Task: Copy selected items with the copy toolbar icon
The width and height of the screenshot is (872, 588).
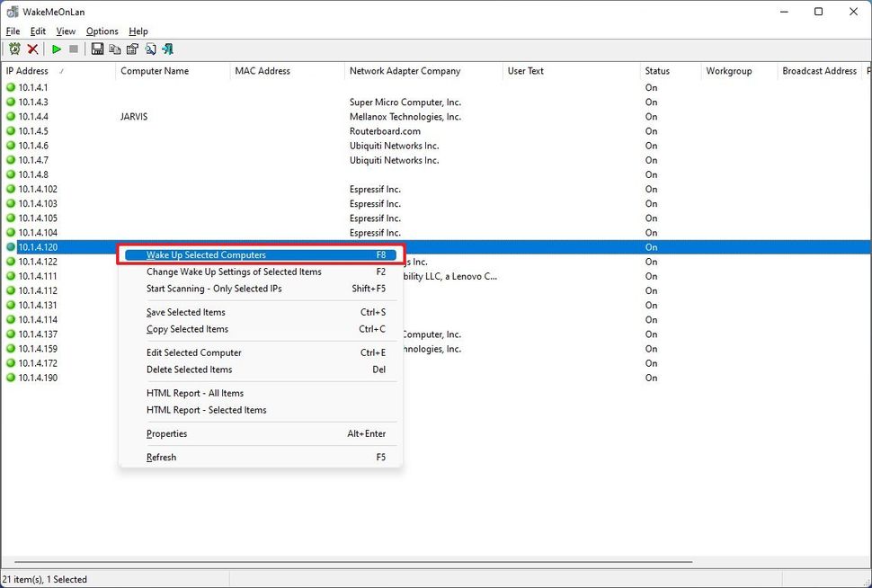Action: (115, 49)
